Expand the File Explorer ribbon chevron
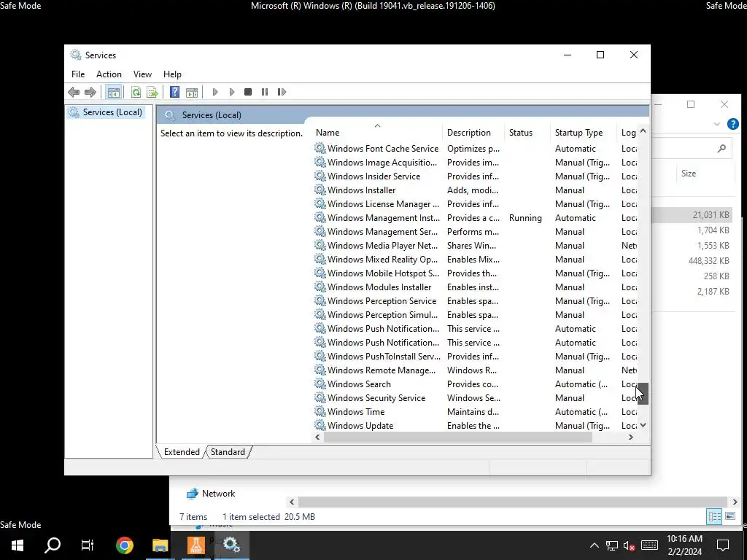 pos(716,124)
